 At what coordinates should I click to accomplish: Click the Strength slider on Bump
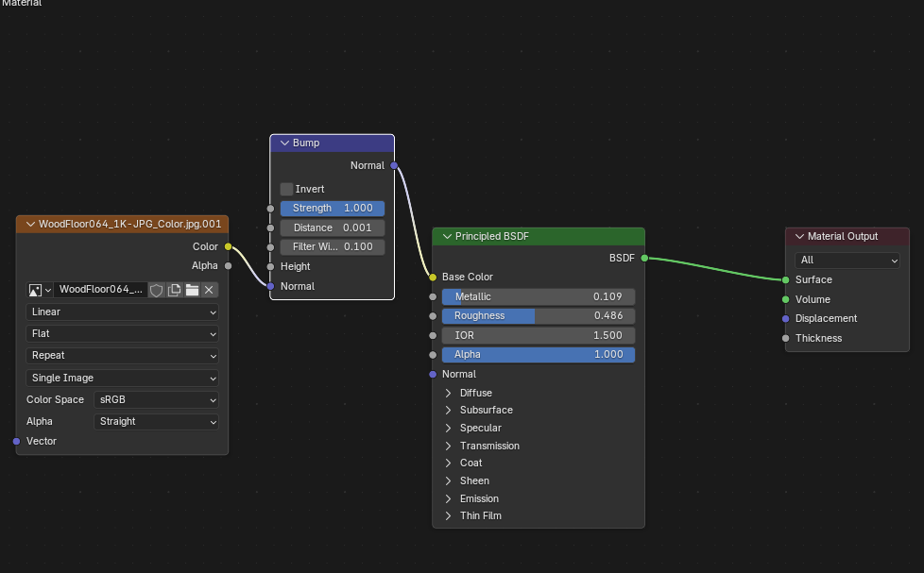pyautogui.click(x=333, y=208)
